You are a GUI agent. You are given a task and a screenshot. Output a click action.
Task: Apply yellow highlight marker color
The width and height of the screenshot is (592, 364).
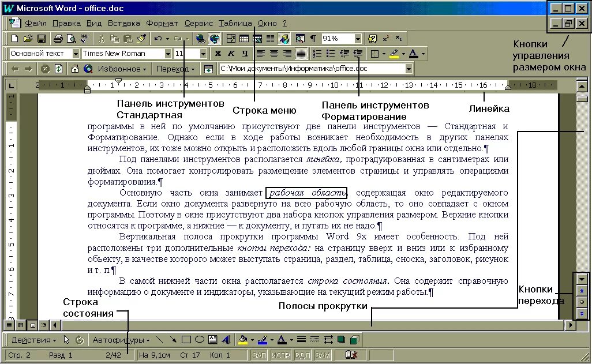pos(394,54)
